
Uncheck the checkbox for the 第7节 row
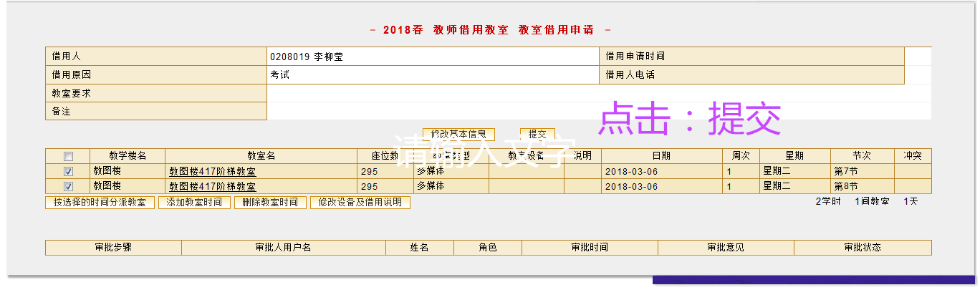[x=68, y=172]
